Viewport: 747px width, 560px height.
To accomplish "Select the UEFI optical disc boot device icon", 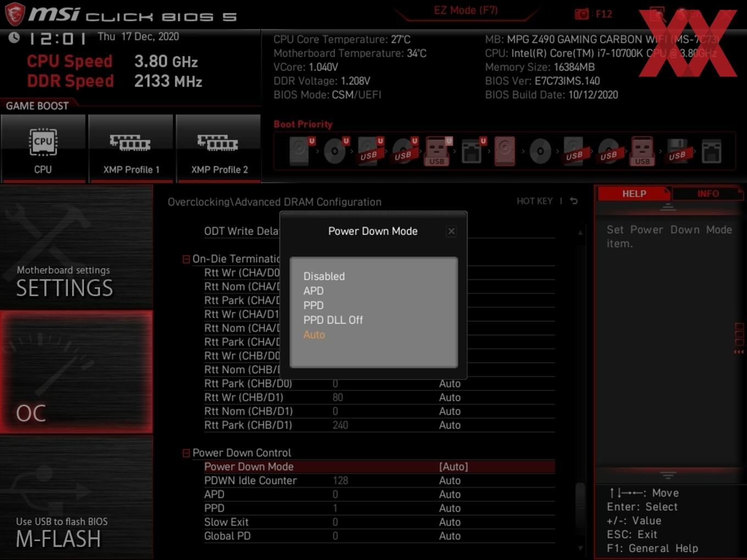I will point(336,151).
